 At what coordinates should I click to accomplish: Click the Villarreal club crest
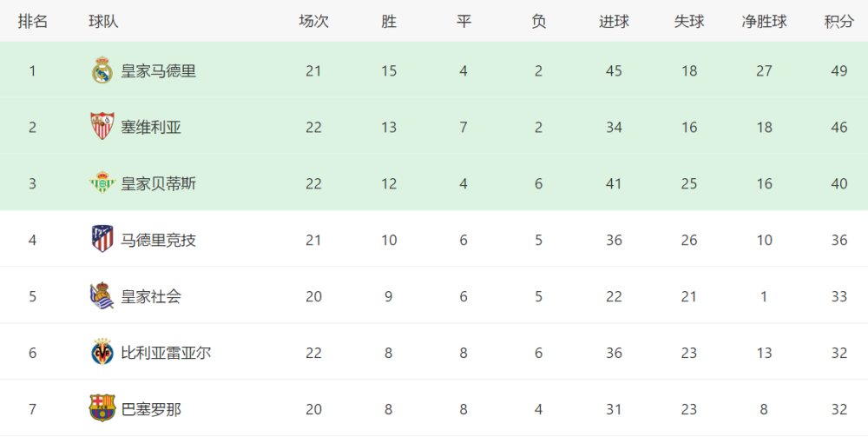point(102,352)
